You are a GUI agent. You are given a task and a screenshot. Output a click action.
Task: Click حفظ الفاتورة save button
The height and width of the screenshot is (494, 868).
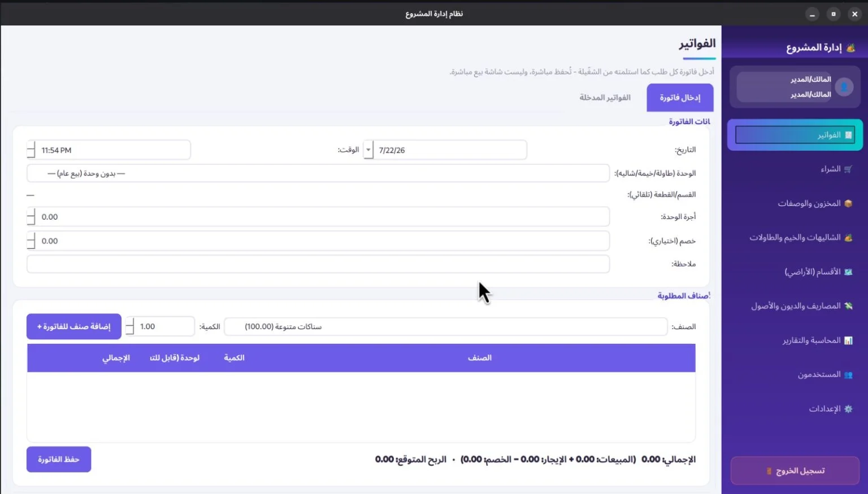pos(59,460)
